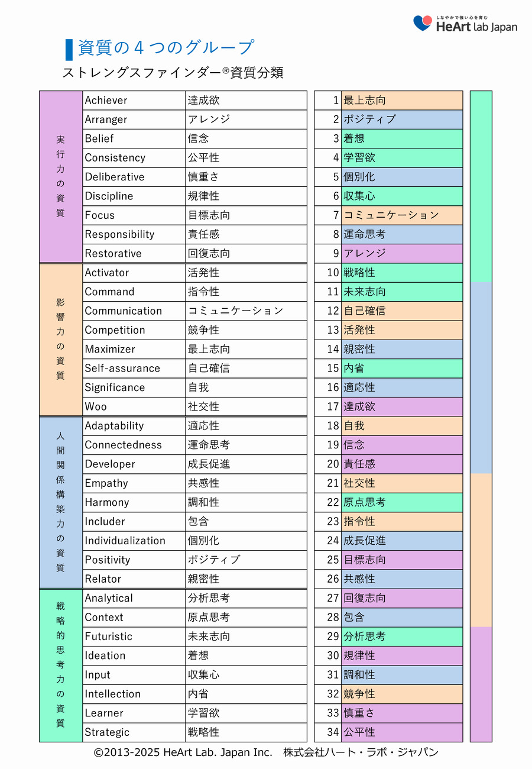532x769 pixels.
Task: Click the Focus cell
Action: coord(134,215)
